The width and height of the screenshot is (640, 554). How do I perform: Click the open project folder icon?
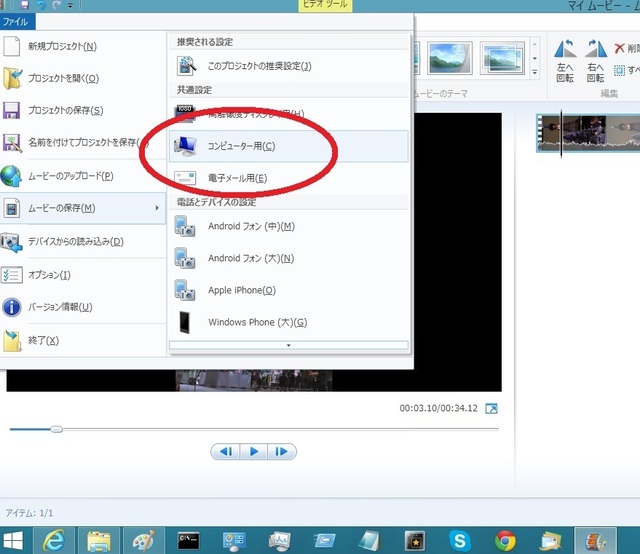point(12,78)
